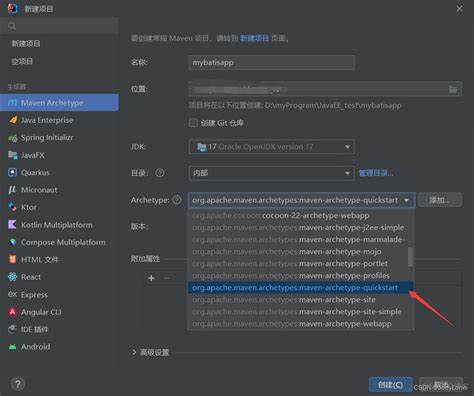
Task: Select the Java Enterprise generator icon
Action: tap(13, 120)
